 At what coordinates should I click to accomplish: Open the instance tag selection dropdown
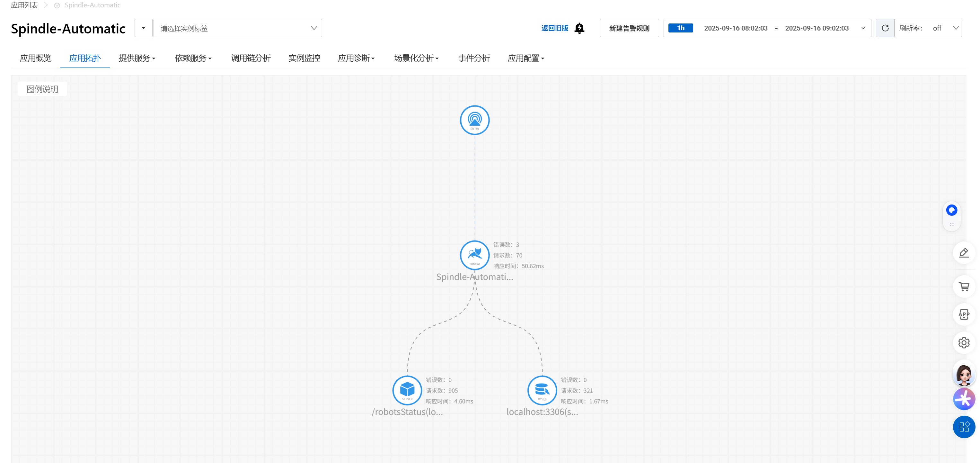(x=238, y=28)
